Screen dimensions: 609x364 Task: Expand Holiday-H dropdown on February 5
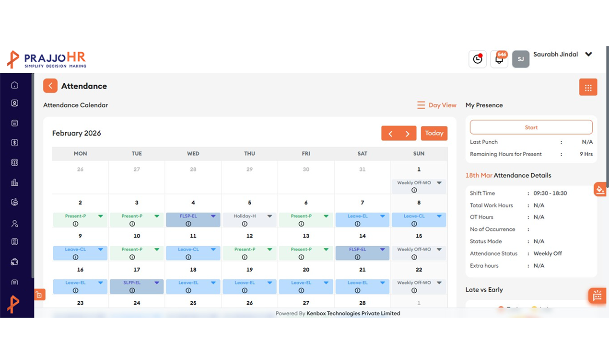tap(269, 216)
